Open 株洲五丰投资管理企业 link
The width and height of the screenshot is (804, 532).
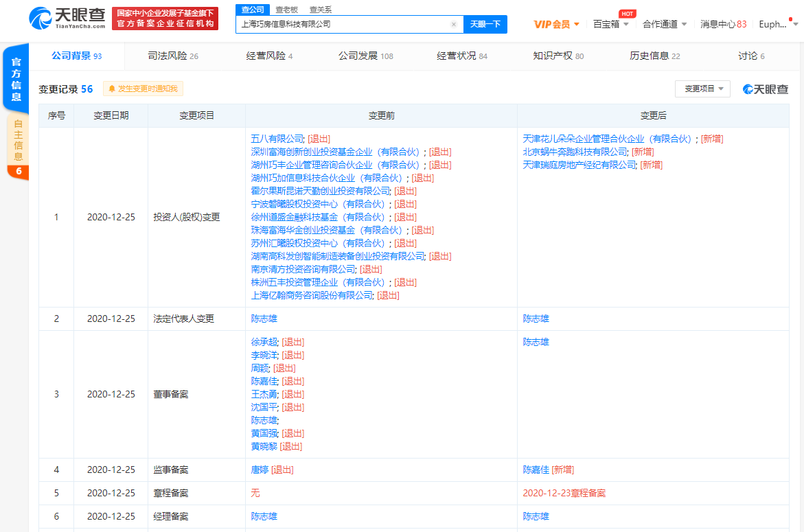(319, 282)
